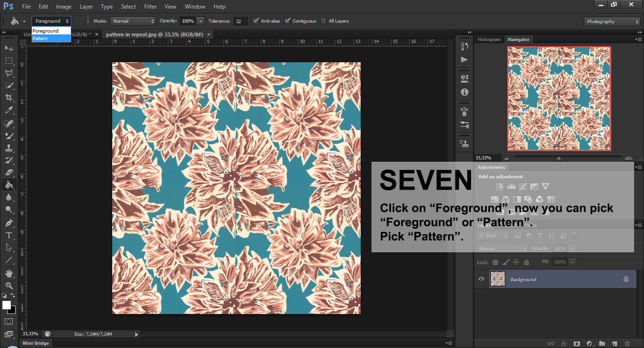Choose Pattern from the fill source list

(51, 38)
